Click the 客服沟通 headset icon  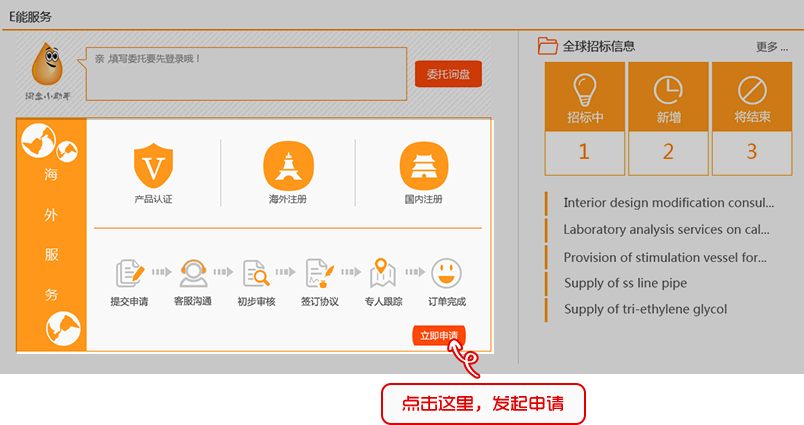[193, 272]
